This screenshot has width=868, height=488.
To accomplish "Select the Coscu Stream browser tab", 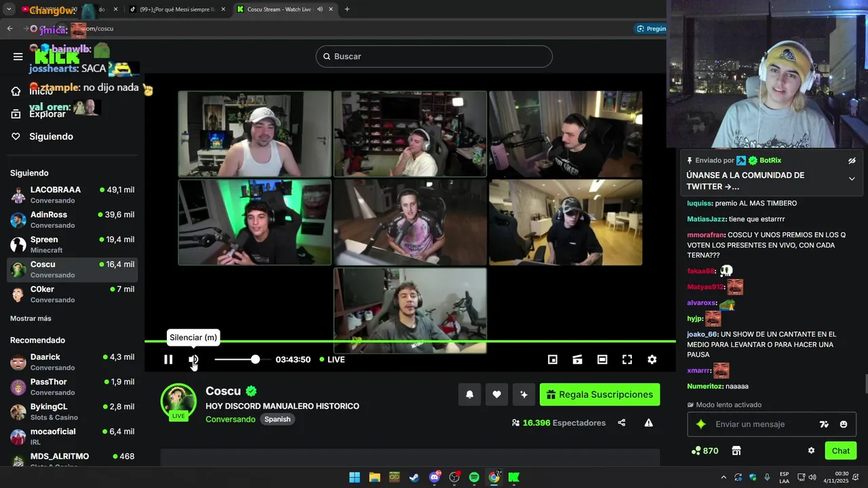I will (279, 9).
